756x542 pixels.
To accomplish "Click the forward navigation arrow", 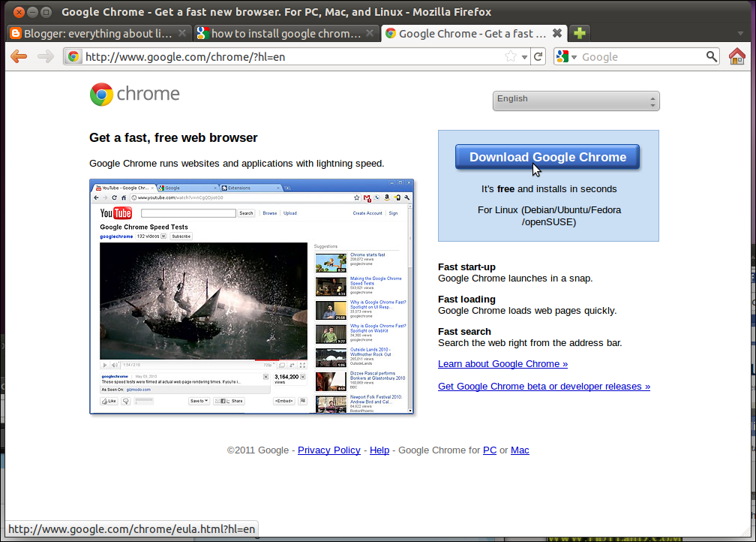I will [x=45, y=56].
